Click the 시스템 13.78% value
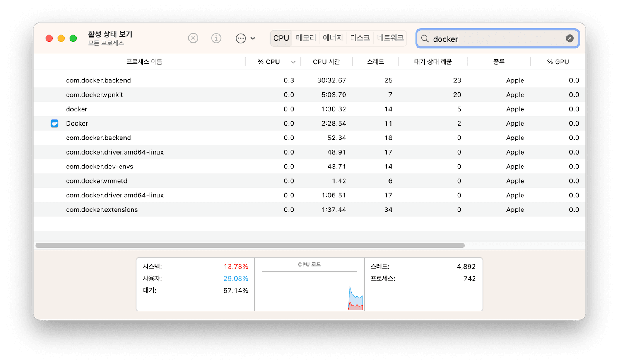This screenshot has height=364, width=619. tap(236, 267)
